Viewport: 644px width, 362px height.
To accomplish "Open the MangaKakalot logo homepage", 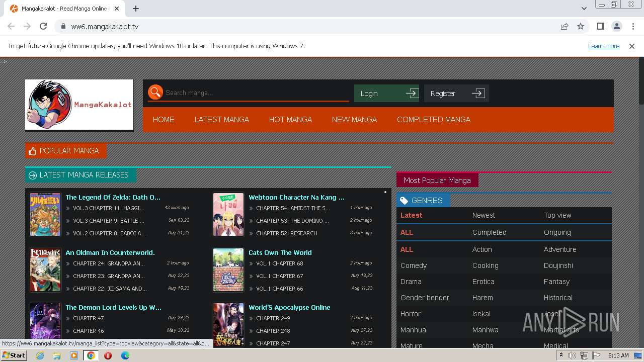I will [x=79, y=105].
